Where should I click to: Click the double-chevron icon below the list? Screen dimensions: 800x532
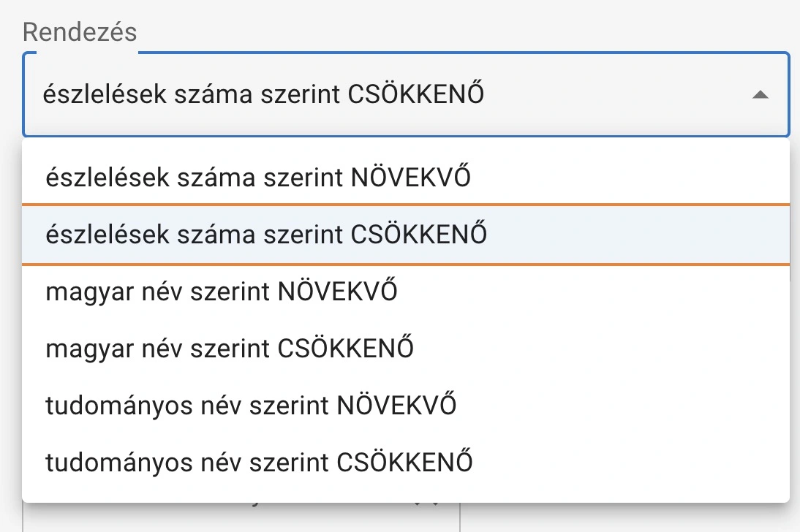coord(426,504)
